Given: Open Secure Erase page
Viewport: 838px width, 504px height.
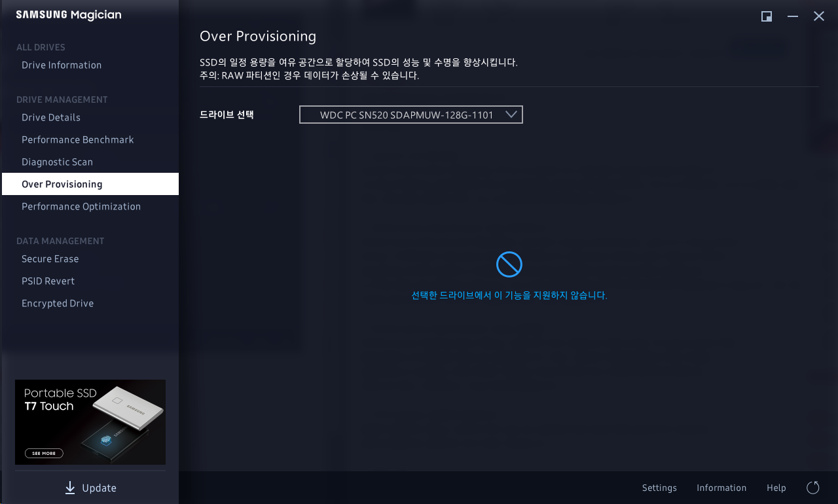Looking at the screenshot, I should tap(50, 259).
